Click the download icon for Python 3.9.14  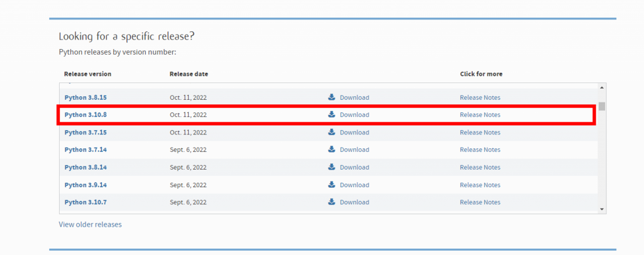click(x=332, y=185)
